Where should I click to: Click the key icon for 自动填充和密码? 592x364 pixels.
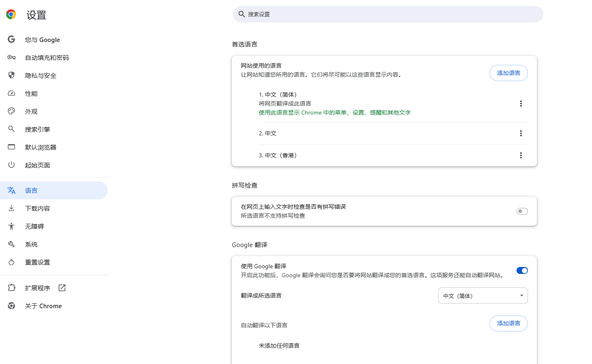coord(11,57)
